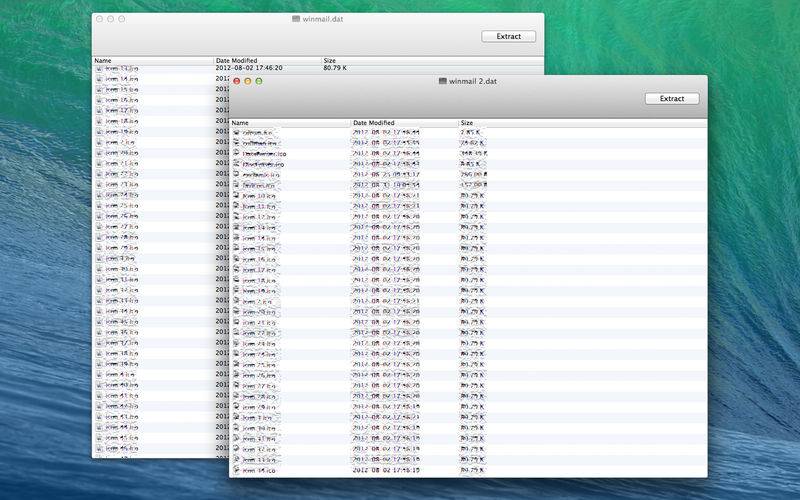Viewport: 800px width, 500px height.
Task: Select file name icon 2.ico in front window
Action: (257, 302)
